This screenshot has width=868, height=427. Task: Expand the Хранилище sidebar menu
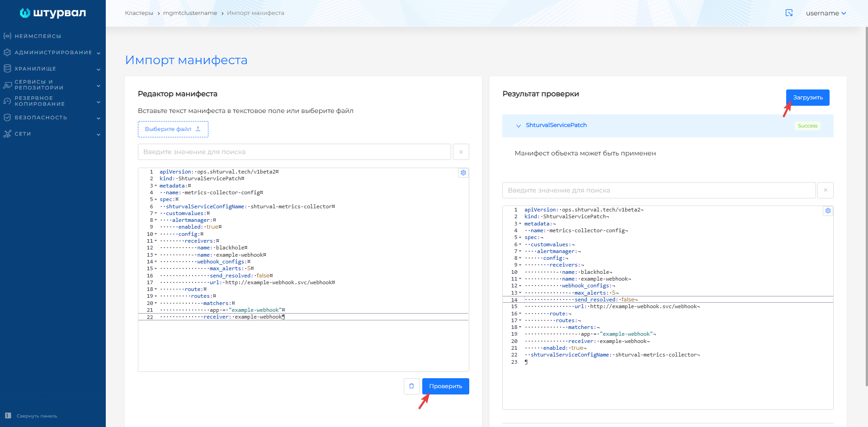click(x=53, y=69)
